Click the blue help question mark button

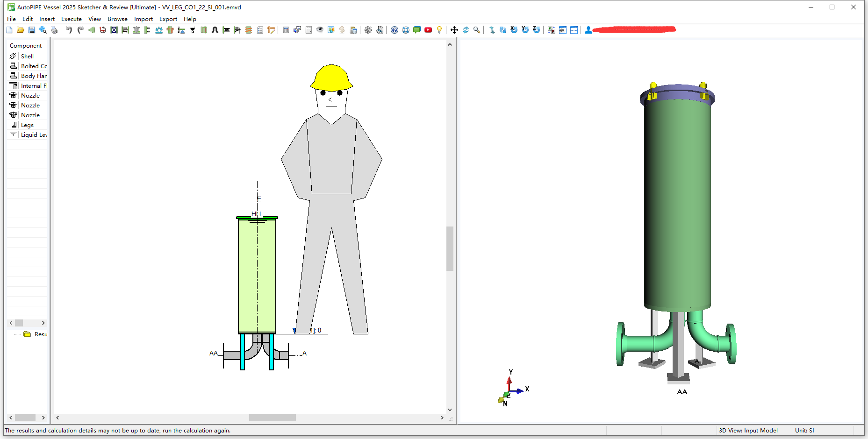point(395,30)
